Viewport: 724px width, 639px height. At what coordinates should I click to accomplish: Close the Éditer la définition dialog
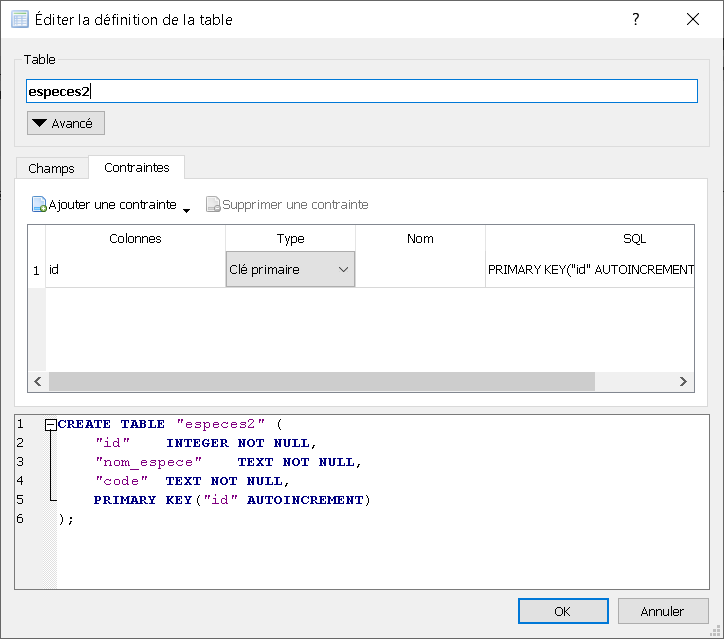tap(693, 19)
